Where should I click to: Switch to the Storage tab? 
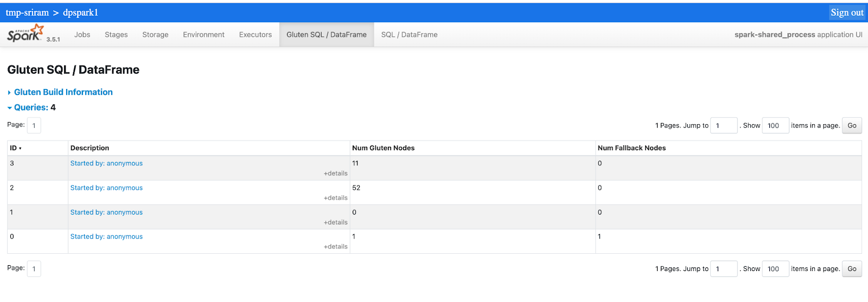[155, 35]
